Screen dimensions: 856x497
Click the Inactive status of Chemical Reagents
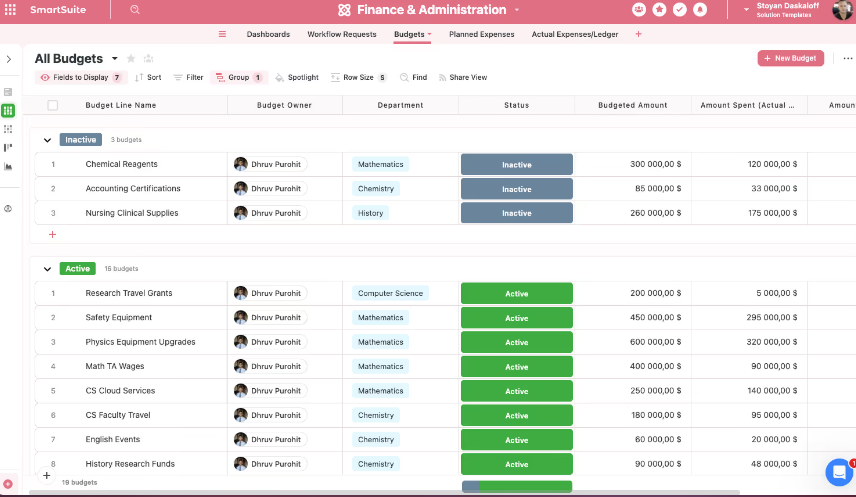pos(516,164)
